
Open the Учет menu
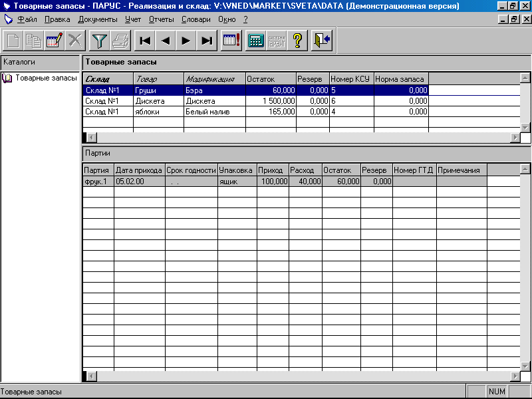click(x=132, y=19)
